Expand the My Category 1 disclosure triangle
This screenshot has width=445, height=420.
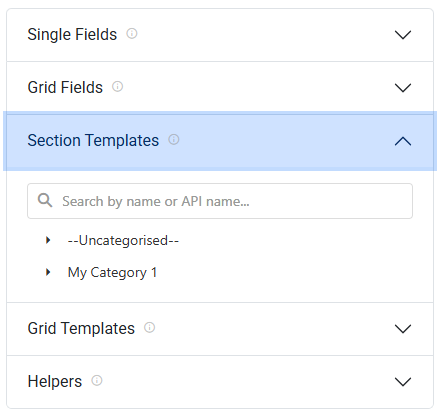48,272
